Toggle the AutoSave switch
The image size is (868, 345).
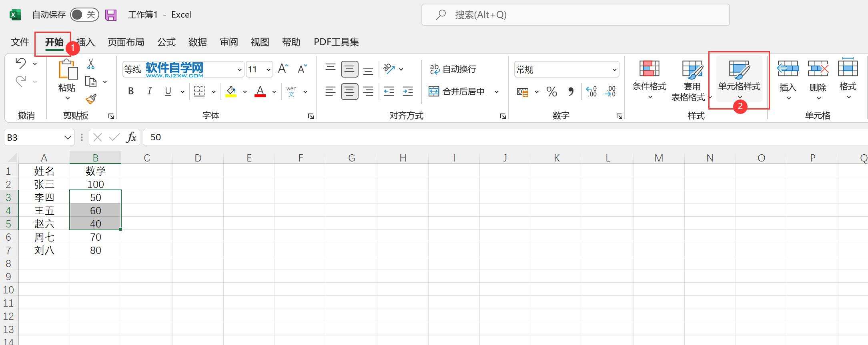84,15
